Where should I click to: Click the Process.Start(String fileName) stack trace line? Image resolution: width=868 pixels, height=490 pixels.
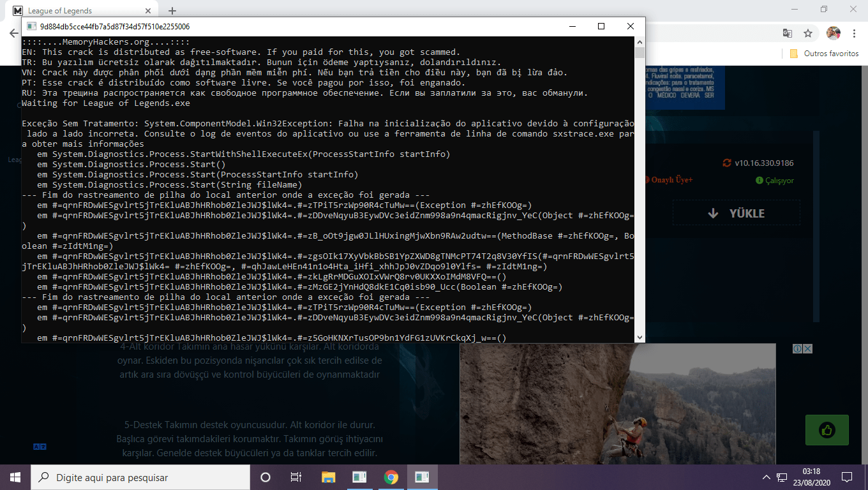[170, 184]
